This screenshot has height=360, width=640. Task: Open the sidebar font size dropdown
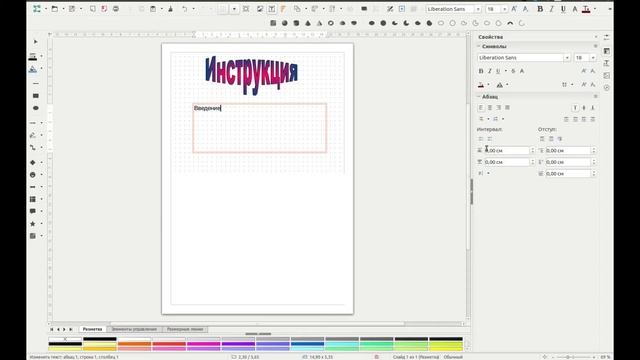(593, 58)
